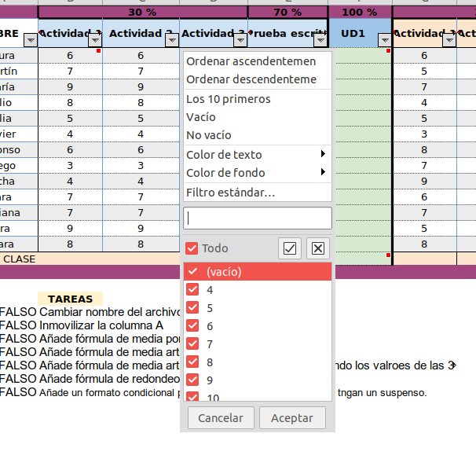Select the 30 % header cell
476x459 pixels.
tap(143, 12)
